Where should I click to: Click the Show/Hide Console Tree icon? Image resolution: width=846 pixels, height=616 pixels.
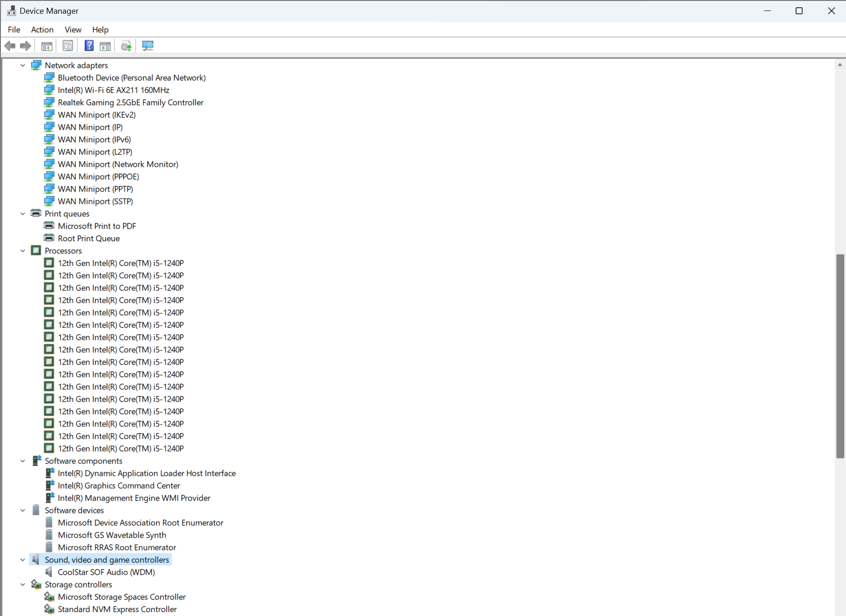pos(47,46)
